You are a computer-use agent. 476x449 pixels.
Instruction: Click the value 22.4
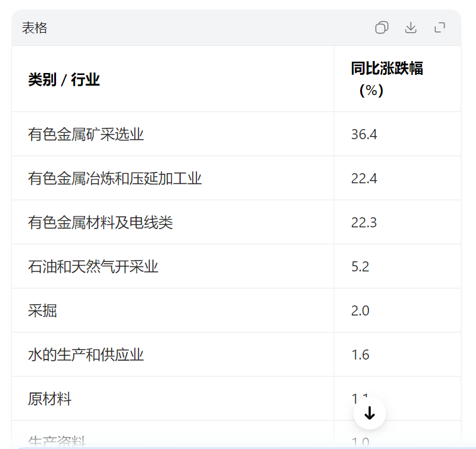click(364, 178)
